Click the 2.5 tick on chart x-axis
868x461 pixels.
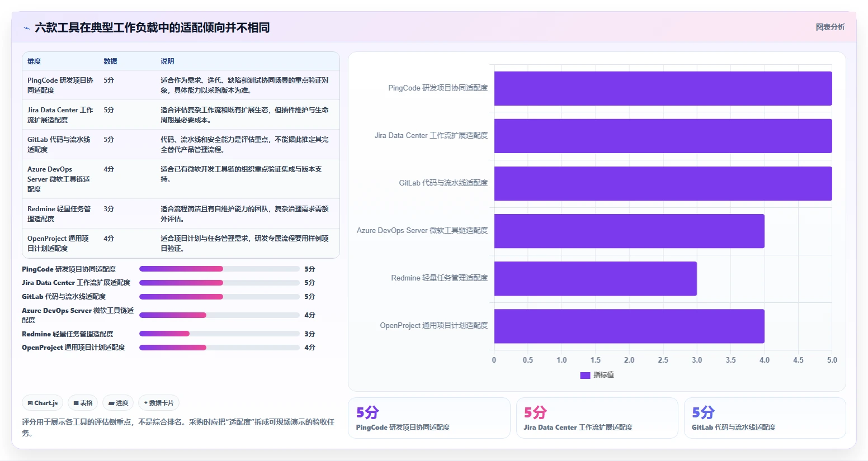tap(663, 360)
